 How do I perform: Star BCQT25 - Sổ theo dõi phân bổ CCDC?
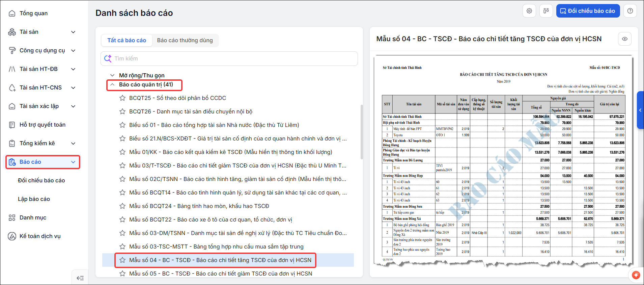pyautogui.click(x=122, y=98)
